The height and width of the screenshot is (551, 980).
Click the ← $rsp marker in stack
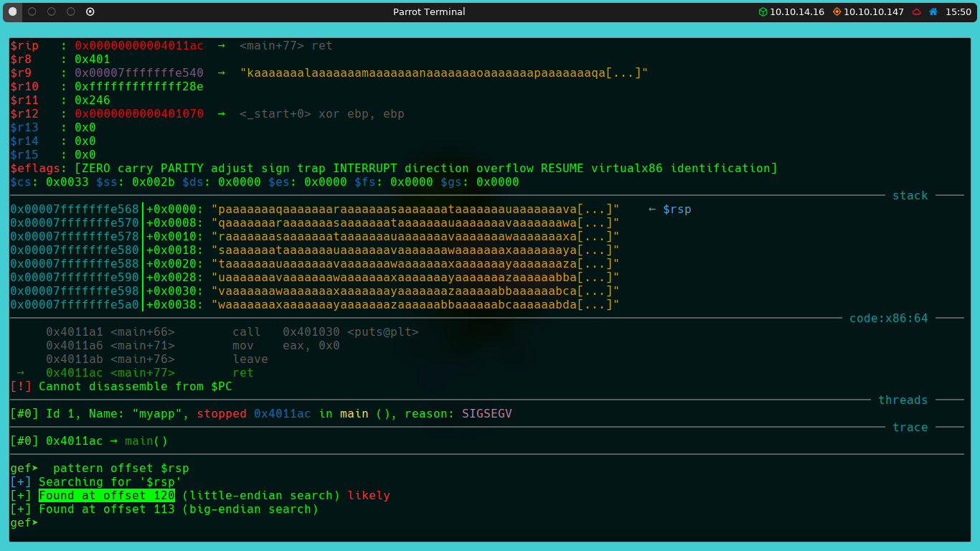pos(670,209)
